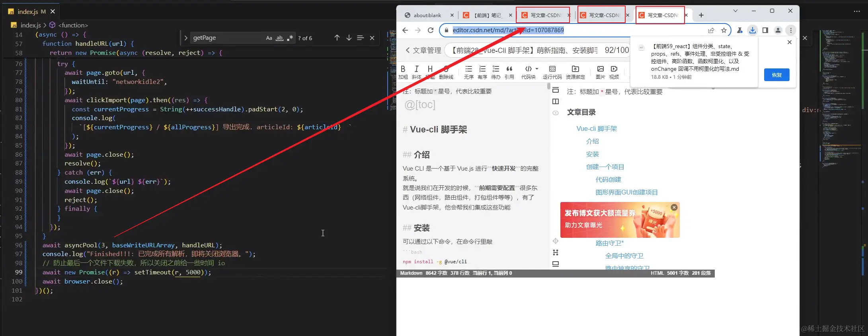This screenshot has width=868, height=336.
Task: Toggle the preview eye icon
Action: tap(556, 113)
